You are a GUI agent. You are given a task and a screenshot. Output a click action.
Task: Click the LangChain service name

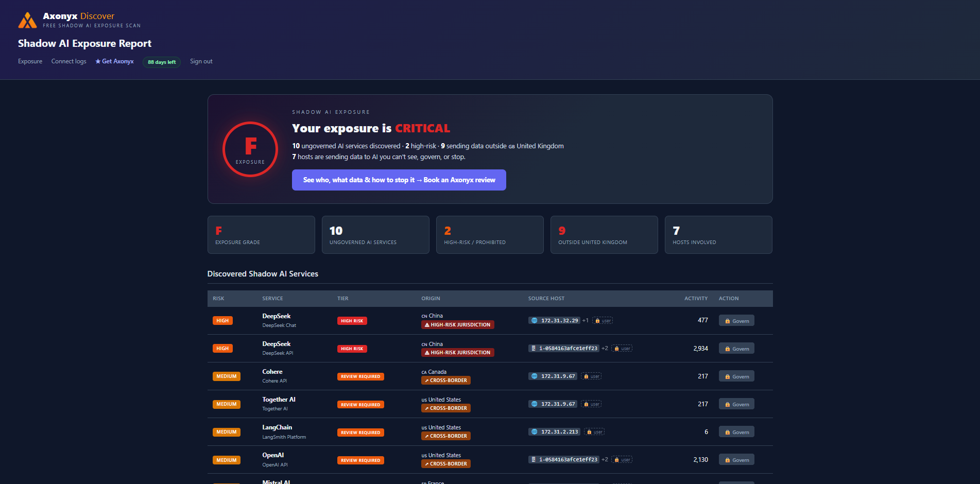[x=277, y=427]
